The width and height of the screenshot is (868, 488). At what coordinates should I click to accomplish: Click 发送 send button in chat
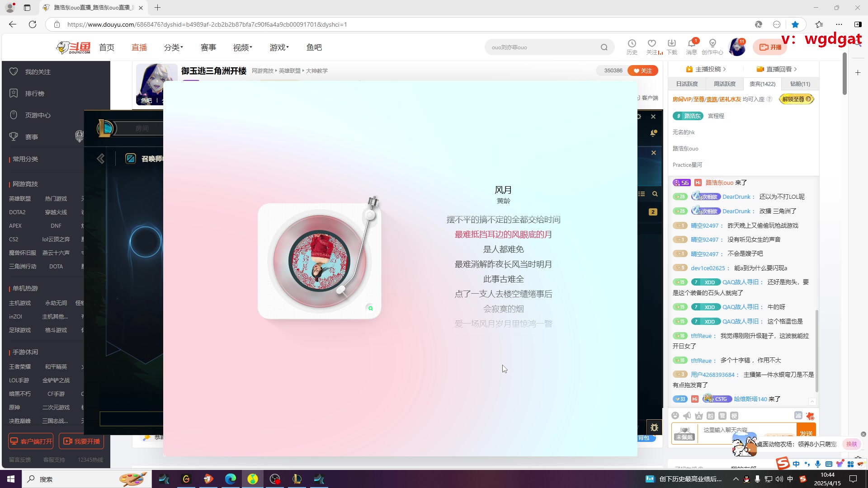(x=806, y=433)
